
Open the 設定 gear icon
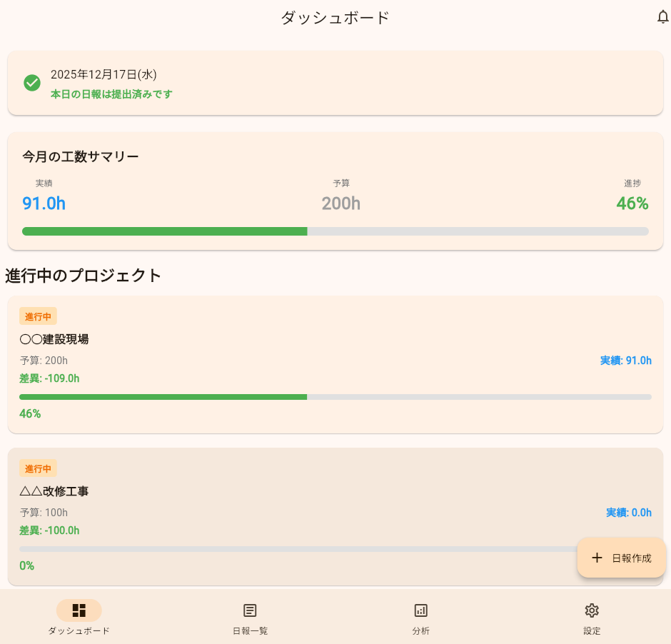pos(591,610)
